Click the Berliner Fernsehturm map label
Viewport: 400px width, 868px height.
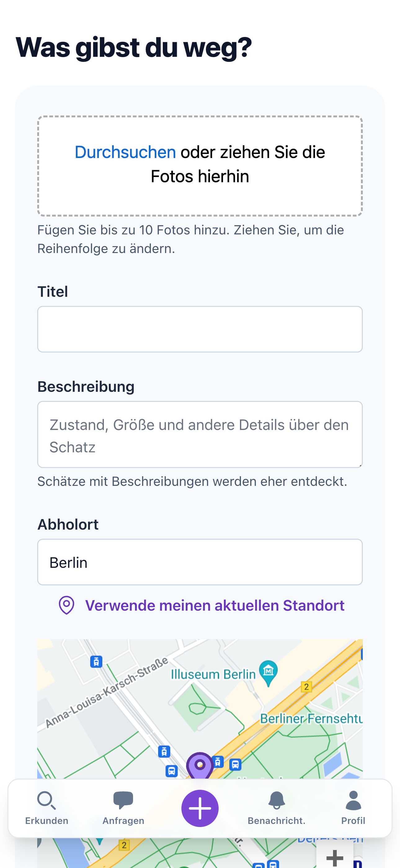[x=311, y=719]
